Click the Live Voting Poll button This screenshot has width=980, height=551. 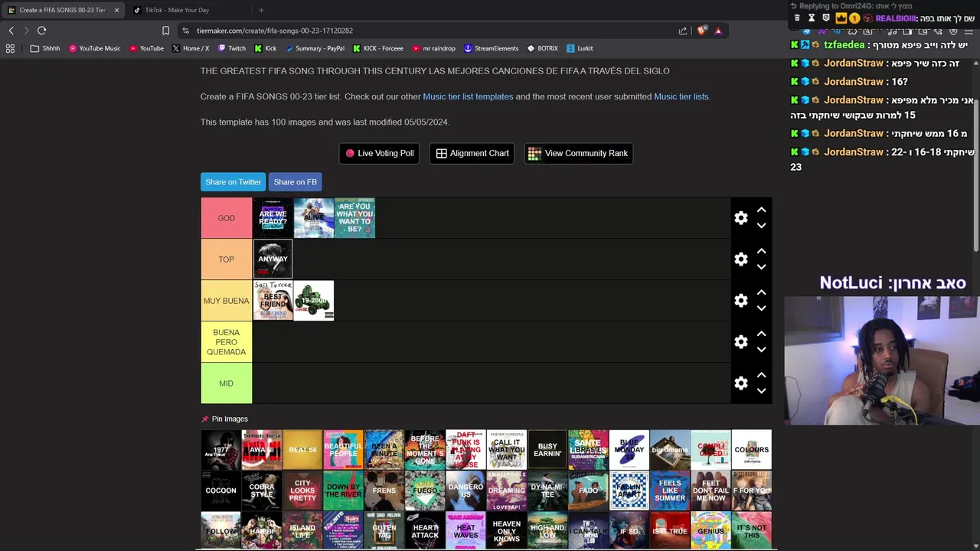click(x=379, y=153)
